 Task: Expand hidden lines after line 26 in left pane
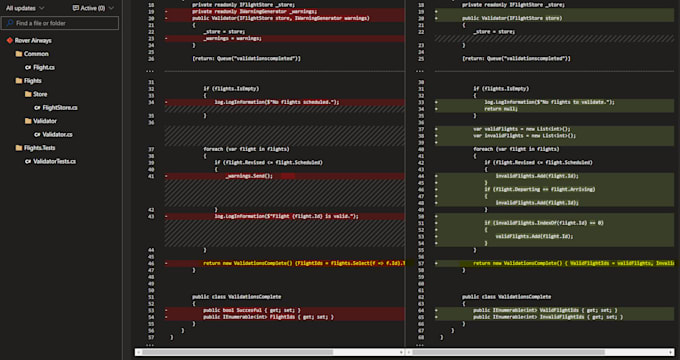coord(150,71)
